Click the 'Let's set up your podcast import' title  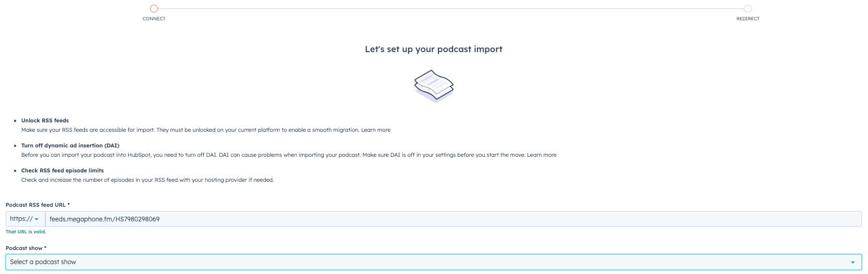[x=434, y=49]
